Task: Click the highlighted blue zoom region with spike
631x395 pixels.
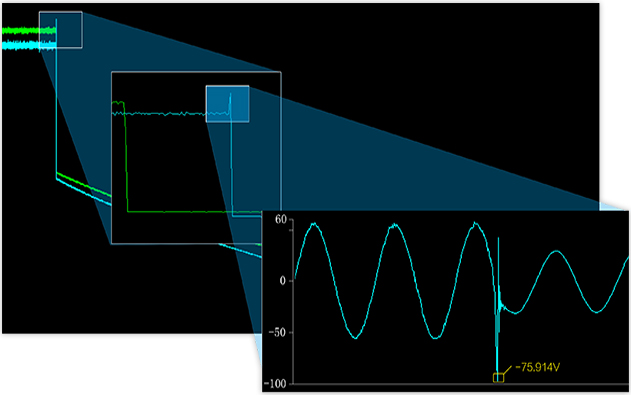Action: point(227,104)
